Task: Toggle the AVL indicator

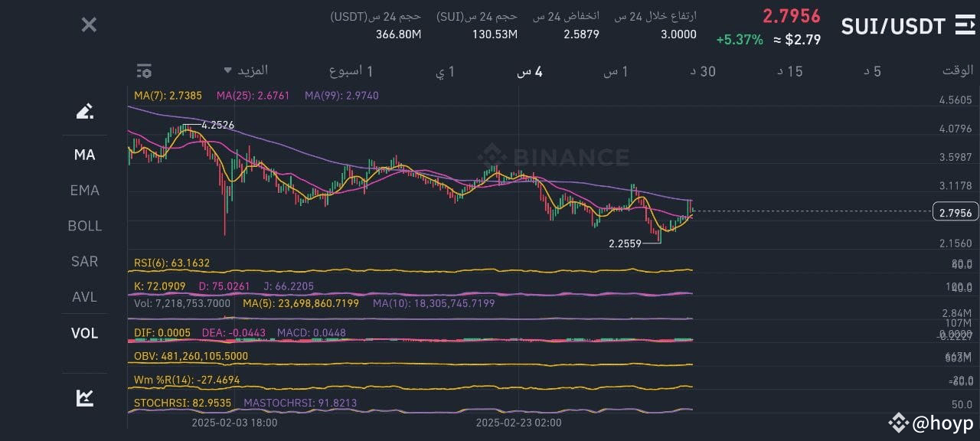Action: (x=85, y=297)
